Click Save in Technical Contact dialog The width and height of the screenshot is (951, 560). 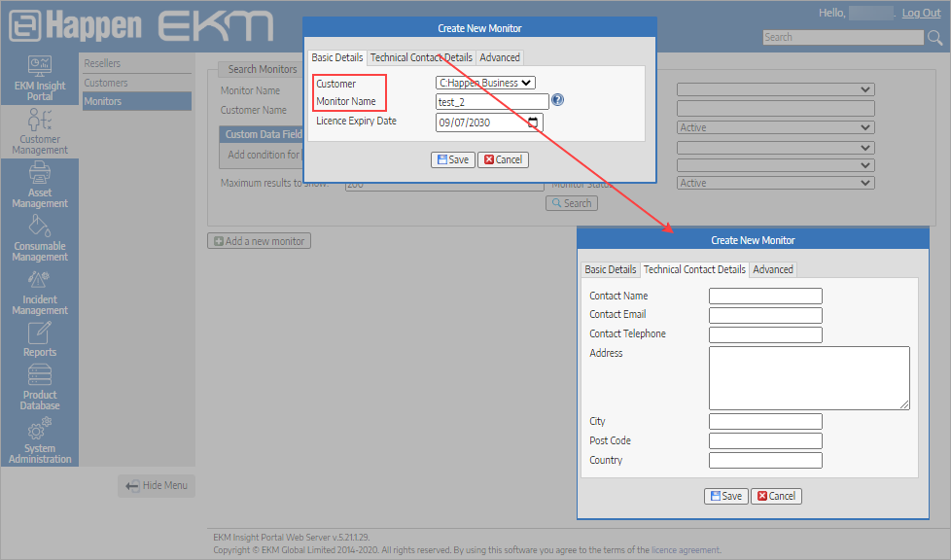(x=726, y=496)
